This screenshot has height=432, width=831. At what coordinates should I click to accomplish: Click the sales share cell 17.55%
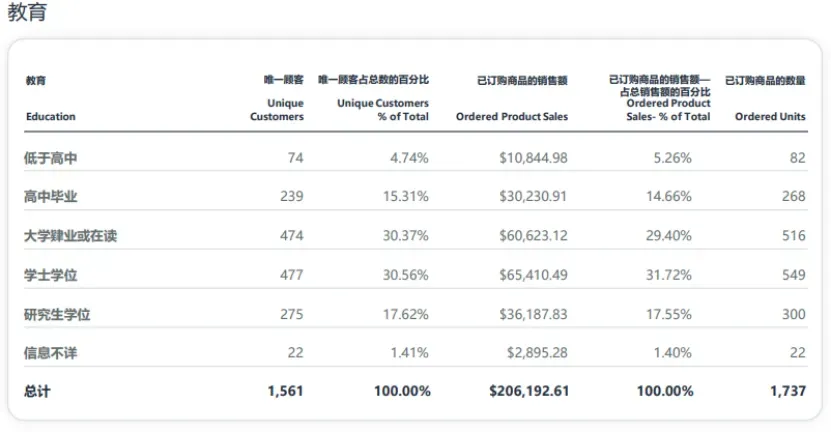[669, 314]
